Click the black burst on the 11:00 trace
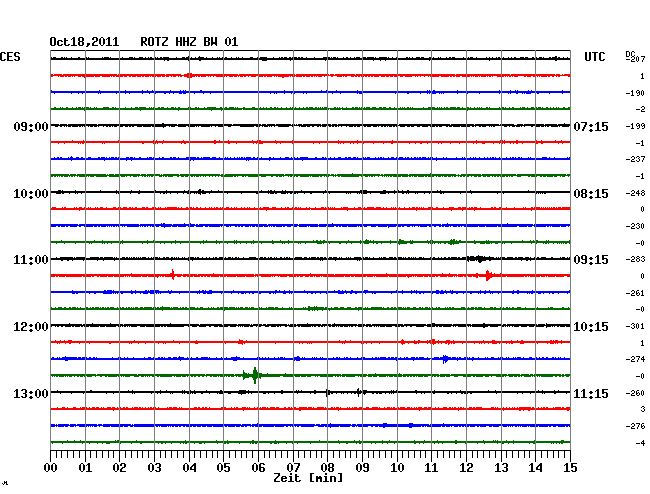 [x=479, y=259]
